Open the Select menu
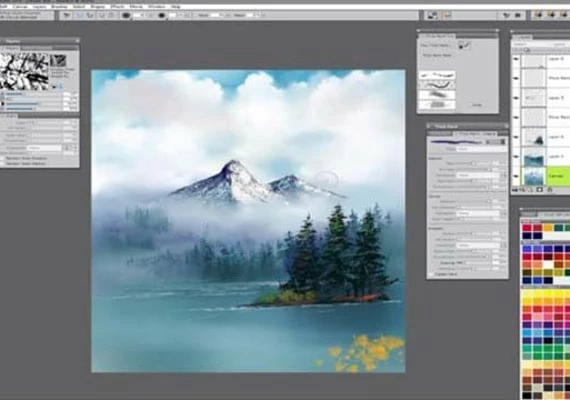The image size is (570, 400). coord(79,7)
